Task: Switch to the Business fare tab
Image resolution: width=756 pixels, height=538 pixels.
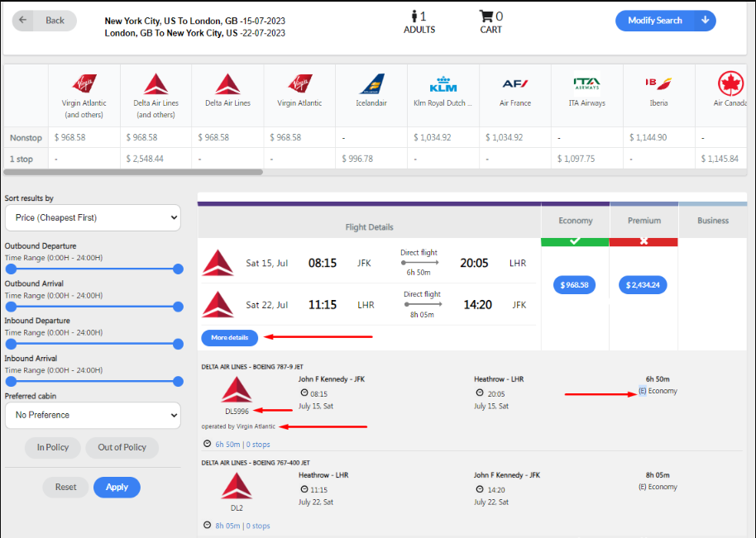Action: tap(713, 221)
